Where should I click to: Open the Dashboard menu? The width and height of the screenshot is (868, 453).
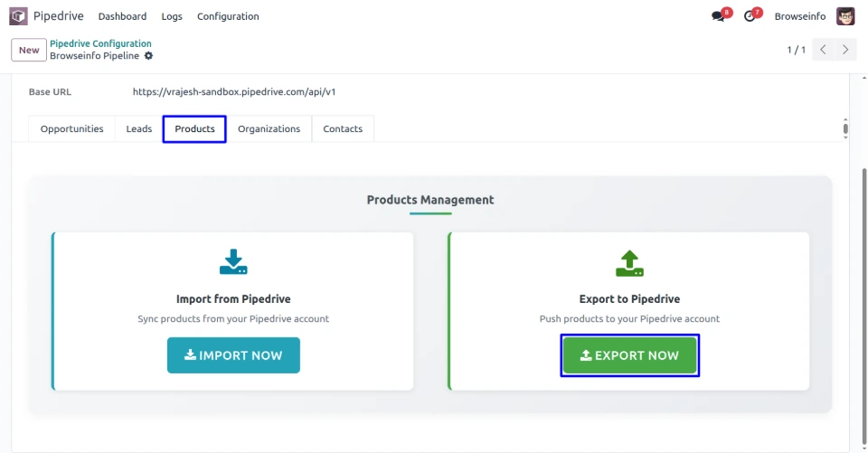(x=122, y=16)
